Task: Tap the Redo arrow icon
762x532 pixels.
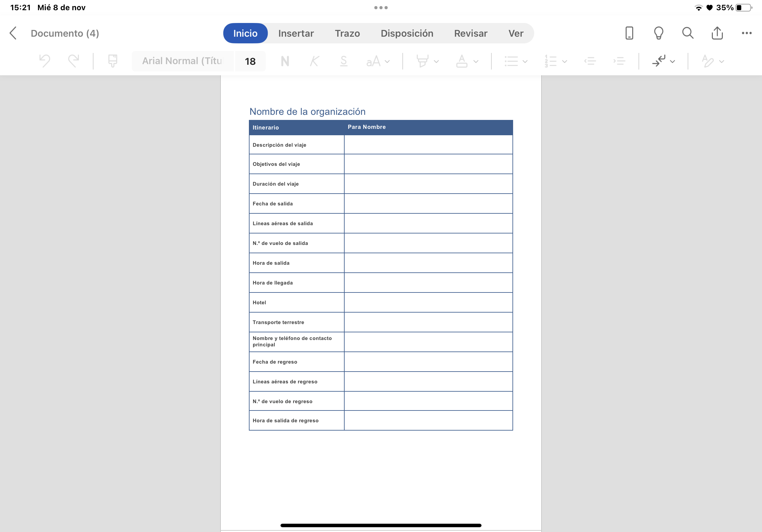Action: (74, 61)
